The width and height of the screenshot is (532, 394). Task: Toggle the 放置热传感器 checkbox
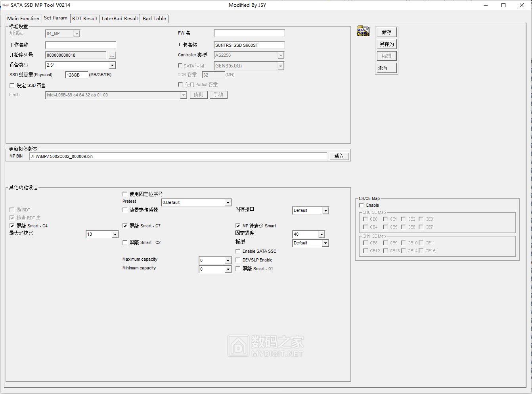[x=125, y=210]
